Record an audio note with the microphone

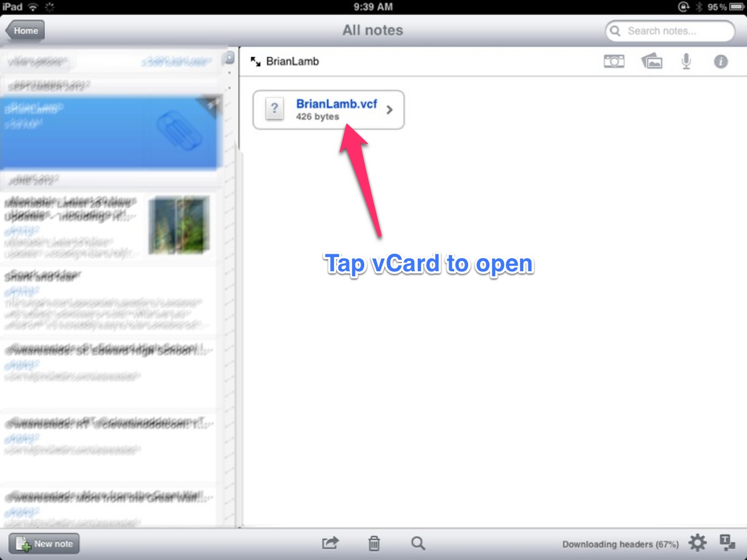tap(686, 61)
